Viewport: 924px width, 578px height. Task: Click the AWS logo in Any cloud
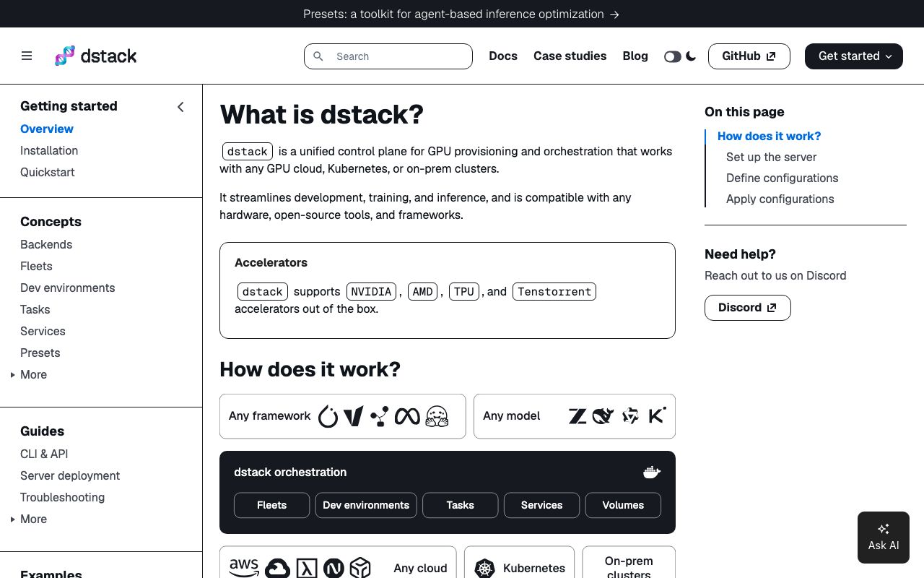[x=244, y=568]
